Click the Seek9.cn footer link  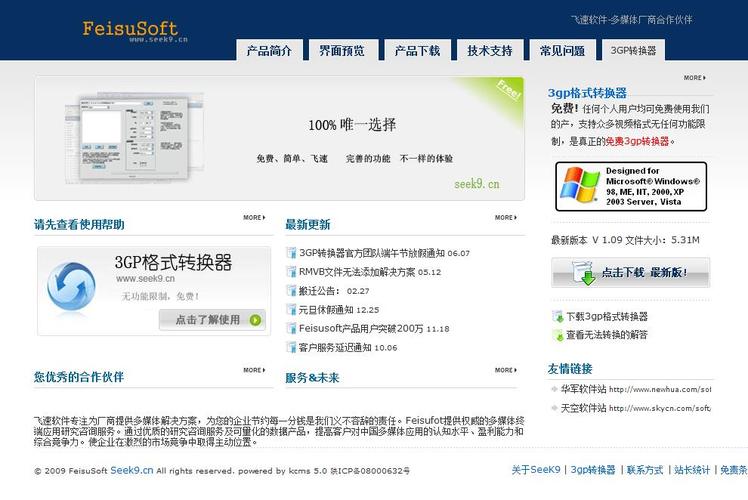coord(132,470)
